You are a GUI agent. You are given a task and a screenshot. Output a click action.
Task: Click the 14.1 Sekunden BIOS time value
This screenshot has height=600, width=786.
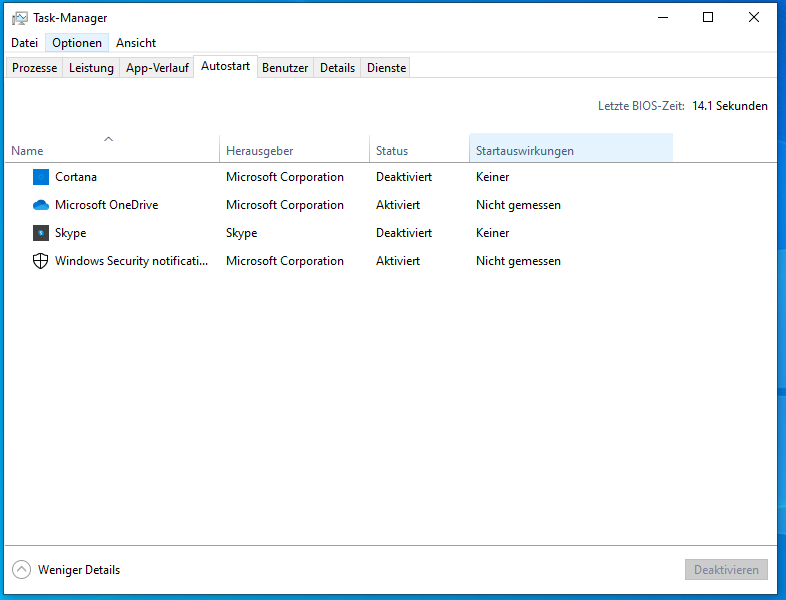coord(730,106)
